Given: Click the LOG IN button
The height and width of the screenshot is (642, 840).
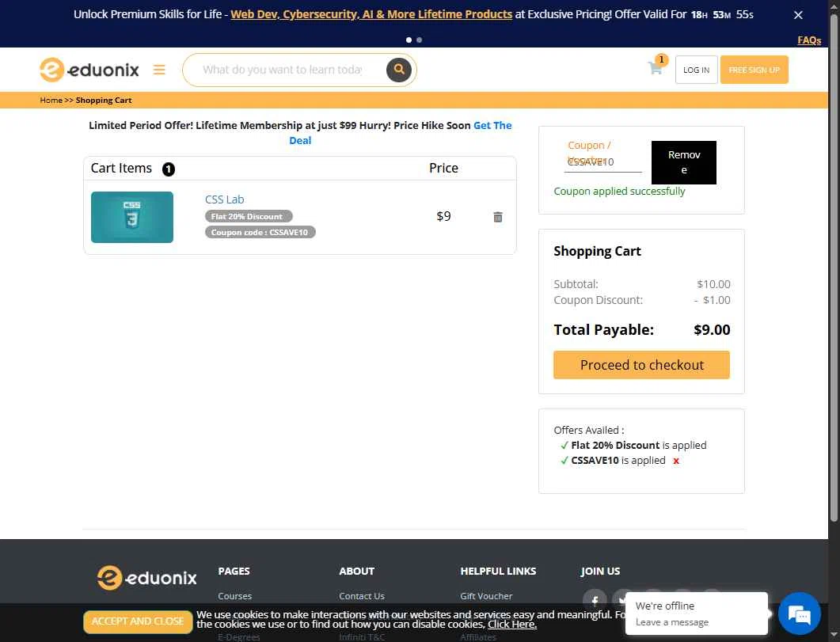Looking at the screenshot, I should [x=696, y=70].
